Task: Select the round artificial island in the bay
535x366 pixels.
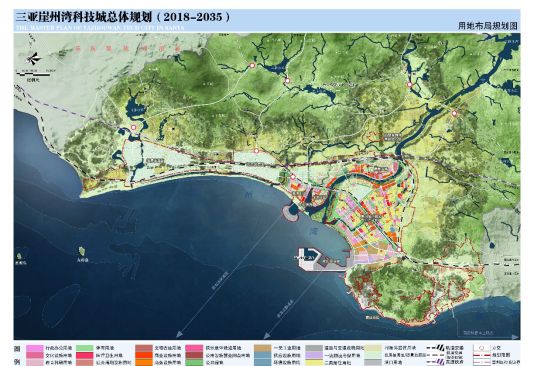Action: 291,211
